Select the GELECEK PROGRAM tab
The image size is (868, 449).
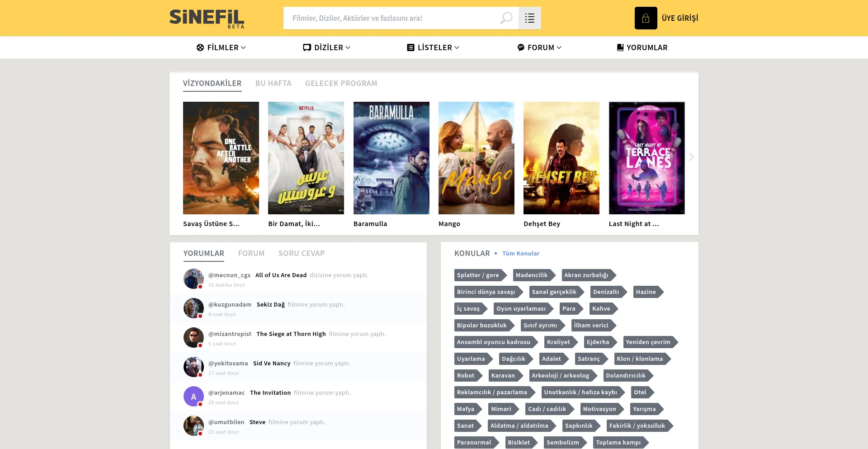[x=341, y=83]
